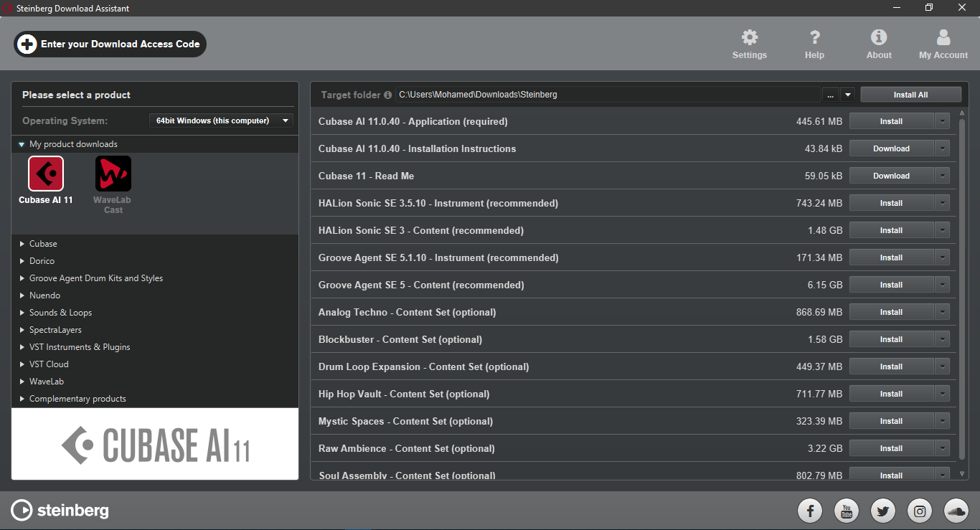Click the scrollbar down arrow in downloads list
The image size is (980, 530).
[962, 473]
